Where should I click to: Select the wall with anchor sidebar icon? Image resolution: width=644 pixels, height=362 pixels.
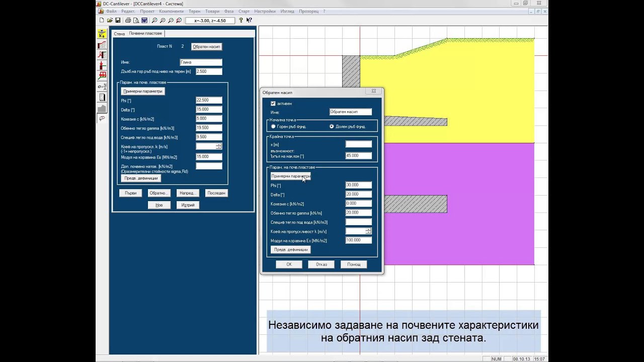click(x=102, y=55)
